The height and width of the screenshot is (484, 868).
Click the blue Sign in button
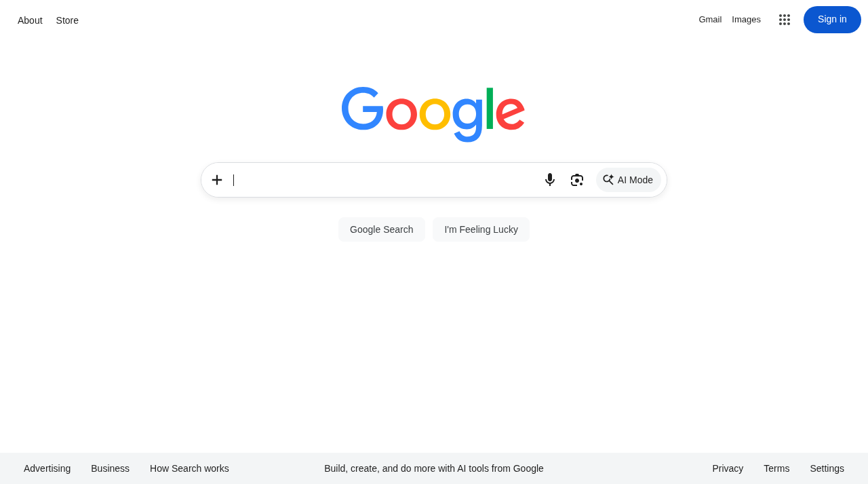[832, 20]
